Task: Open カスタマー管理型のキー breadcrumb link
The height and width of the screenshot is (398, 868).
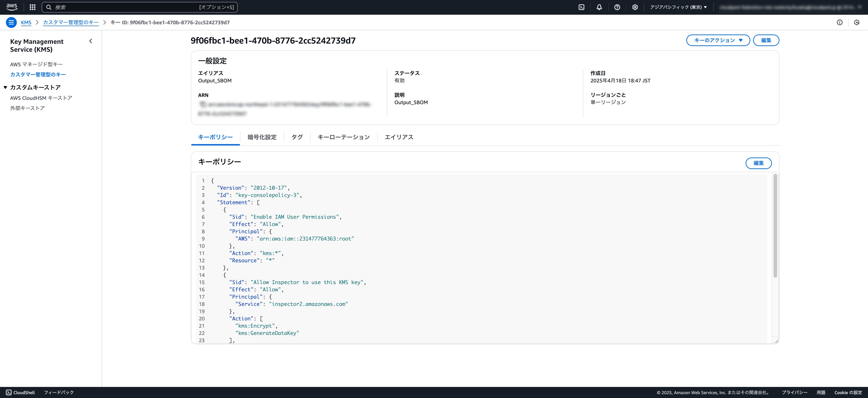Action: click(x=70, y=22)
